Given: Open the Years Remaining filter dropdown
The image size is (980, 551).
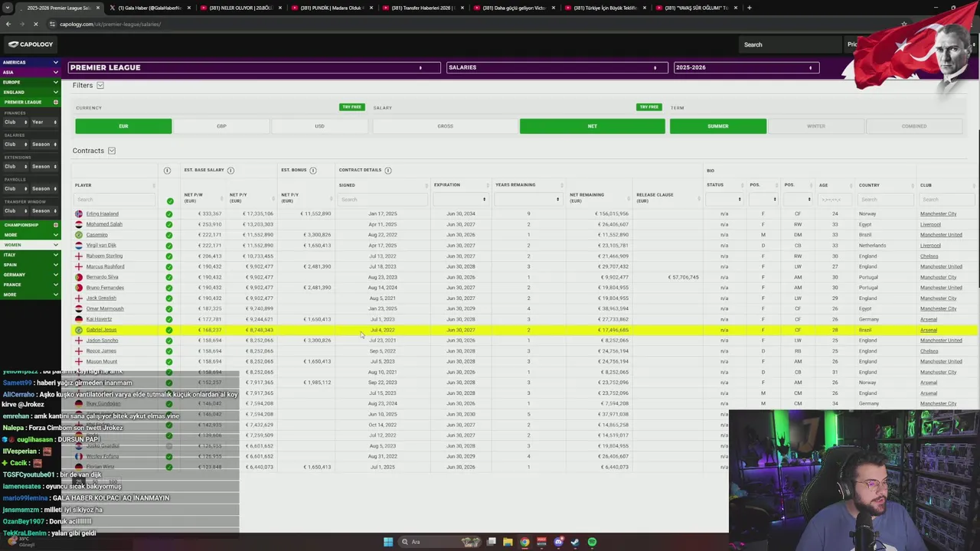Looking at the screenshot, I should [528, 200].
